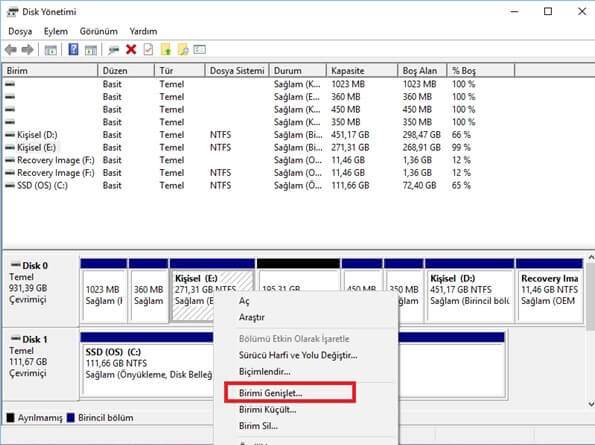
Task: Click the 99 % free cell
Action: pos(461,147)
